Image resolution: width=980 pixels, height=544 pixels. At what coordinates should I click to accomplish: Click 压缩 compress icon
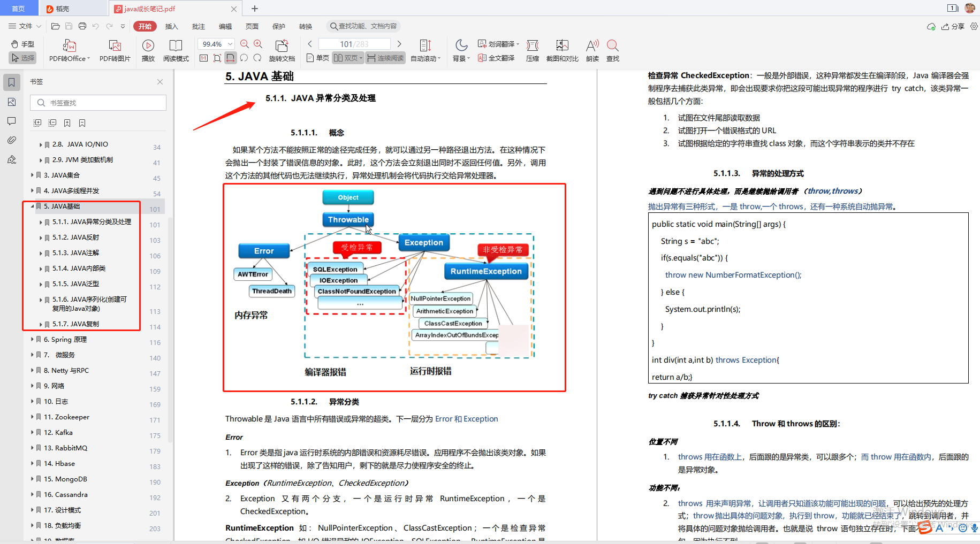coord(533,45)
